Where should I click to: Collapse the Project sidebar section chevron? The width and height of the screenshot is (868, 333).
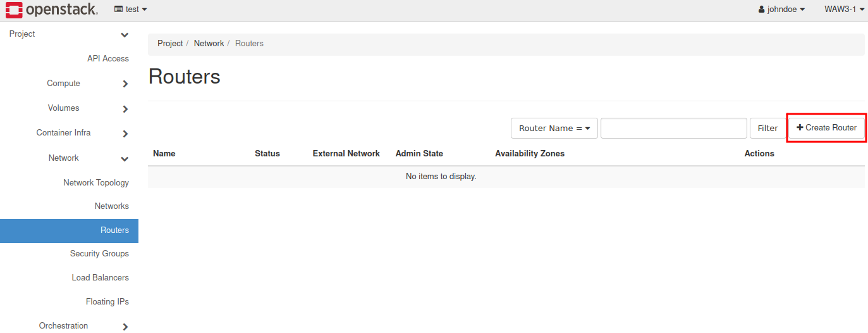pos(125,35)
